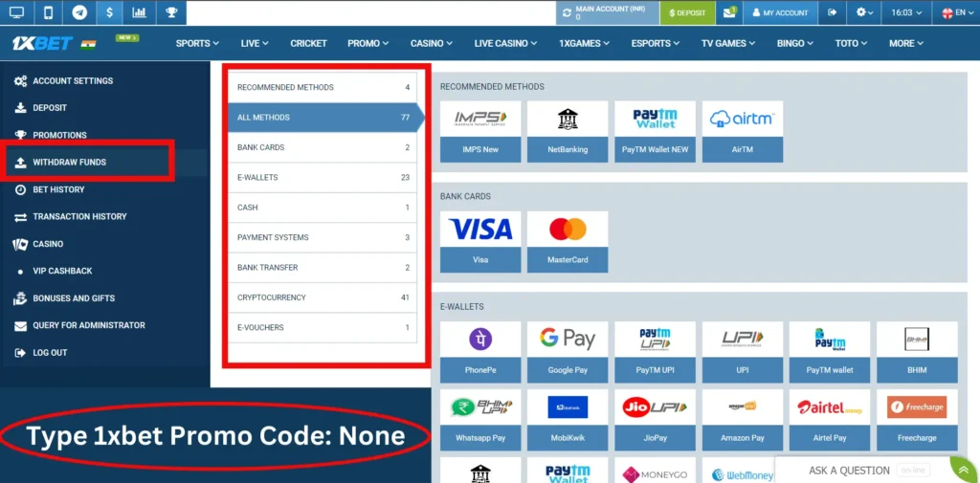The image size is (980, 483).
Task: Open the Ask a Question chat
Action: tap(877, 470)
